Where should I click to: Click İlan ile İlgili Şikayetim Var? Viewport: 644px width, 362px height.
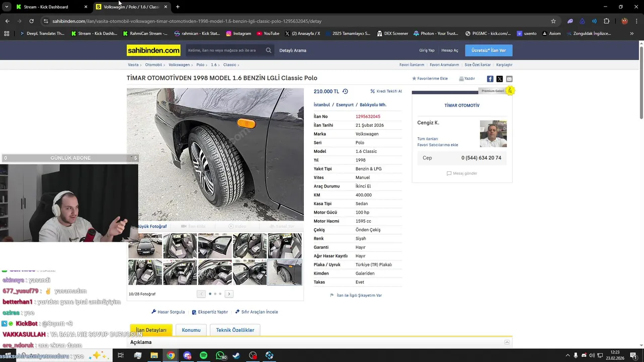point(356,295)
